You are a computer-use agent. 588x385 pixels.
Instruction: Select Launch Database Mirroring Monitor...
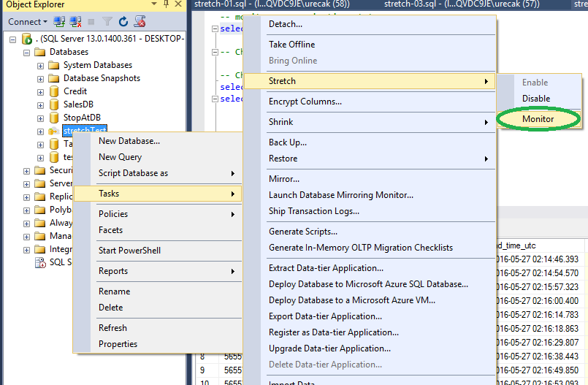(x=370, y=195)
